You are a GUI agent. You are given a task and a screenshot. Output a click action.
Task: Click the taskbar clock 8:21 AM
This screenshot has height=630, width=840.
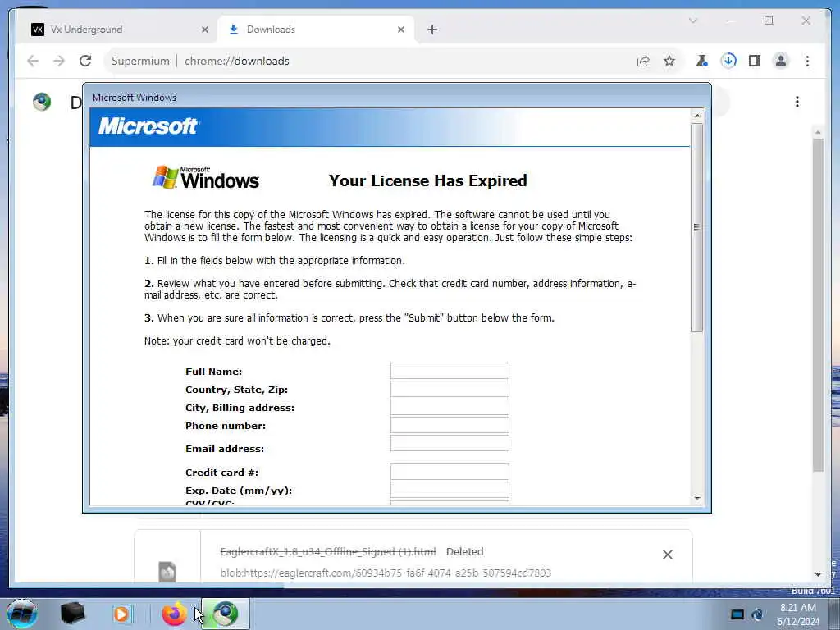(x=797, y=608)
